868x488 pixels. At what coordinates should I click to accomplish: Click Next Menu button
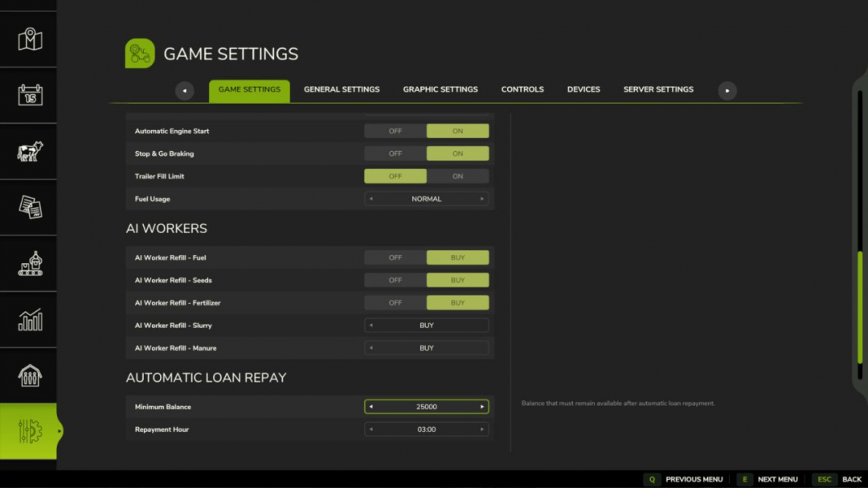point(778,479)
